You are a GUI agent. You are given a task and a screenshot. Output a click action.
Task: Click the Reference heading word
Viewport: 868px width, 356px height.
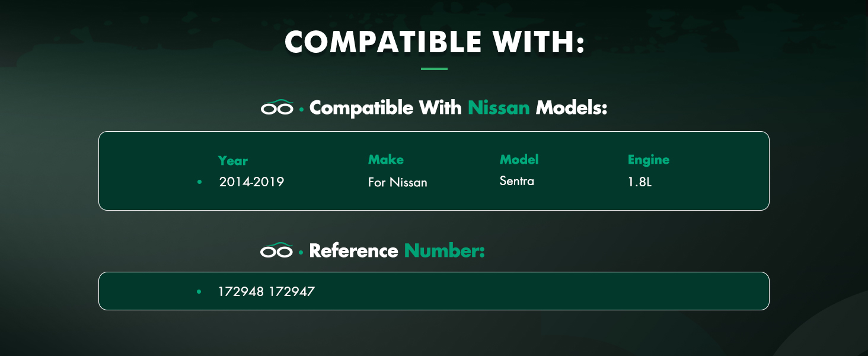pyautogui.click(x=353, y=251)
